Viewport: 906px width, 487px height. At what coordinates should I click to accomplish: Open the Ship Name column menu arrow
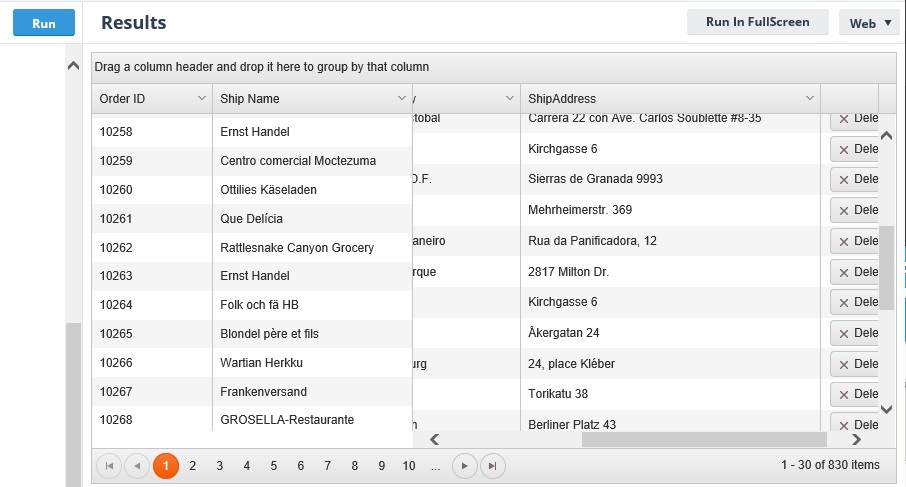[x=402, y=98]
